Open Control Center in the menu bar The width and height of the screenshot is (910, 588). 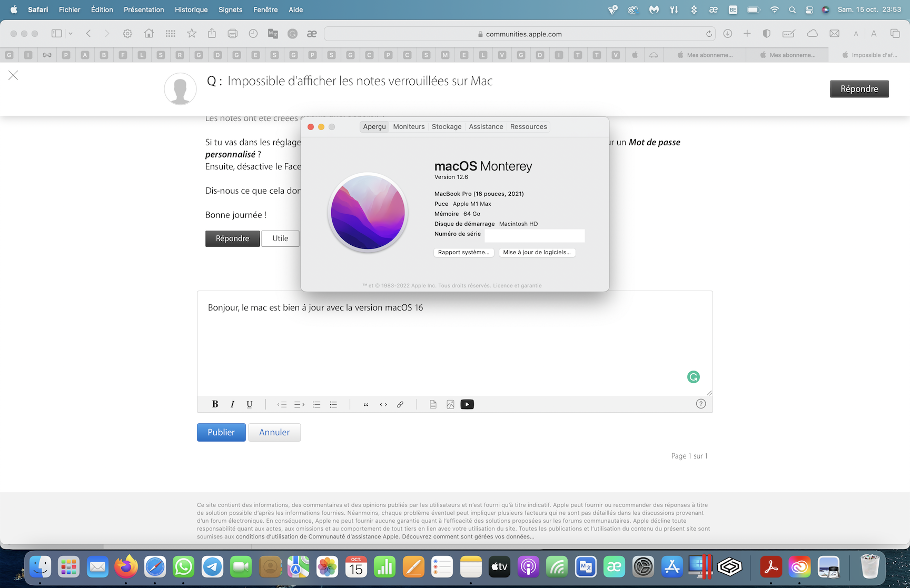point(809,9)
